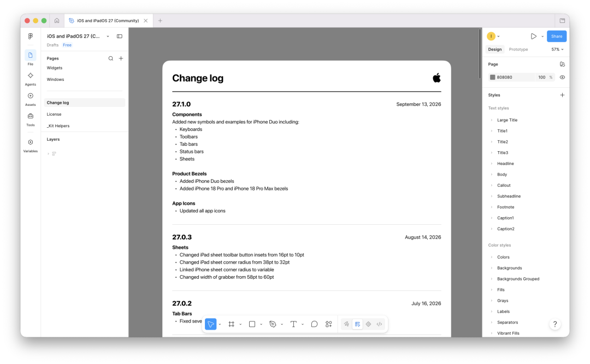The height and width of the screenshot is (364, 590).
Task: Click the Drafts location link
Action: coord(52,45)
